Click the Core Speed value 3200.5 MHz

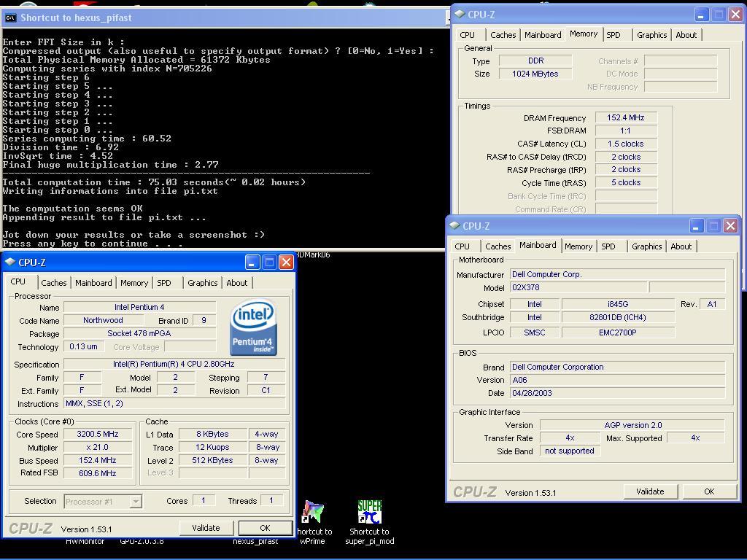click(x=98, y=434)
